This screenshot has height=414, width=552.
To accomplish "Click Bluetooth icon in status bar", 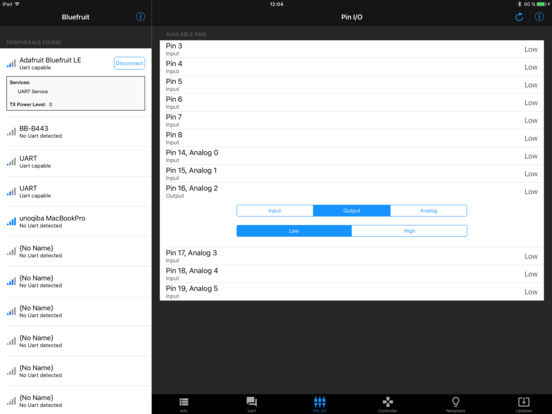I will (x=519, y=4).
